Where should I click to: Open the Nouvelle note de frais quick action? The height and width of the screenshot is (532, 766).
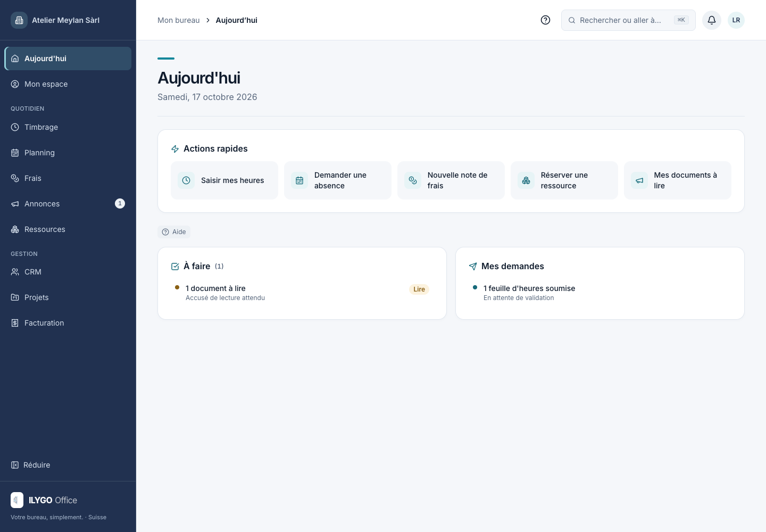coord(451,180)
